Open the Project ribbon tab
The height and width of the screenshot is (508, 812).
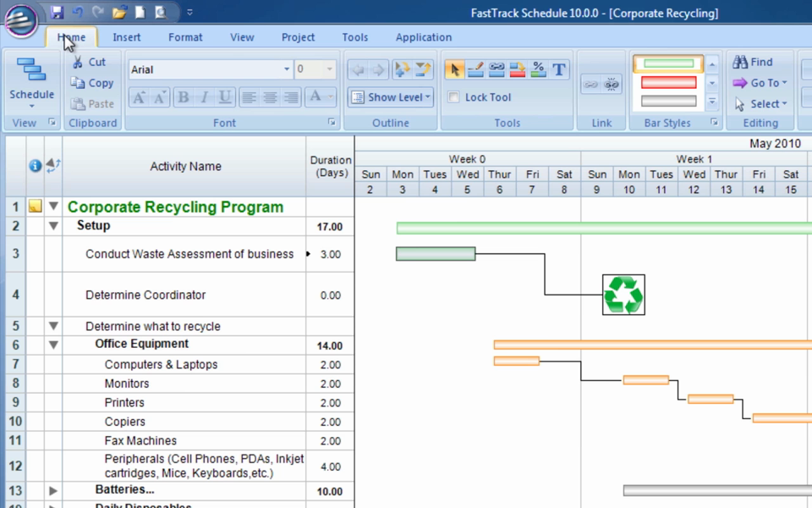tap(298, 37)
